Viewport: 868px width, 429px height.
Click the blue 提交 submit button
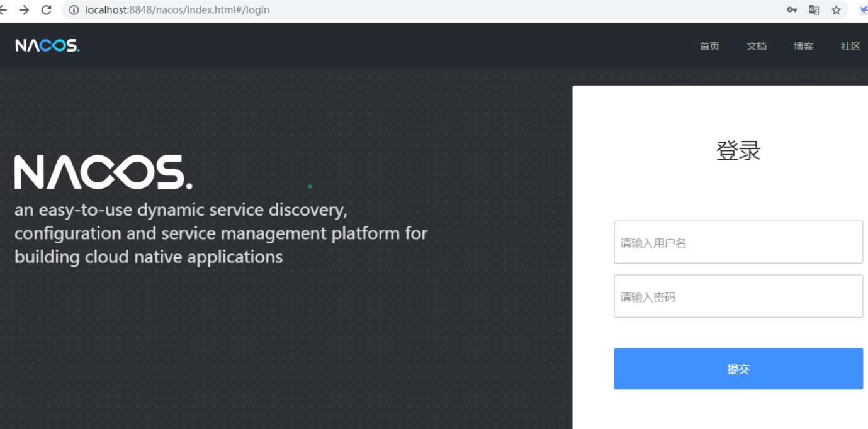[x=738, y=369]
